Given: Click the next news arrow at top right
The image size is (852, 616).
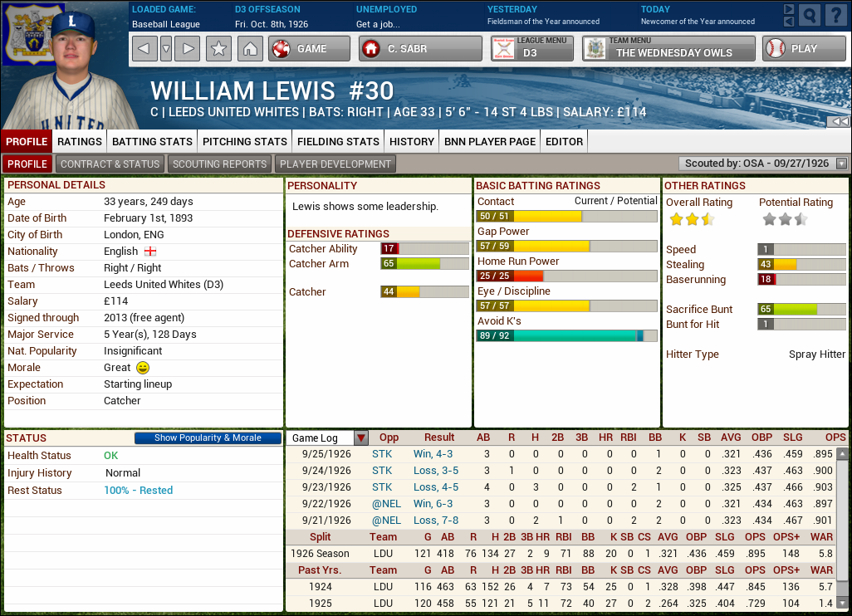Looking at the screenshot, I should tap(789, 8).
